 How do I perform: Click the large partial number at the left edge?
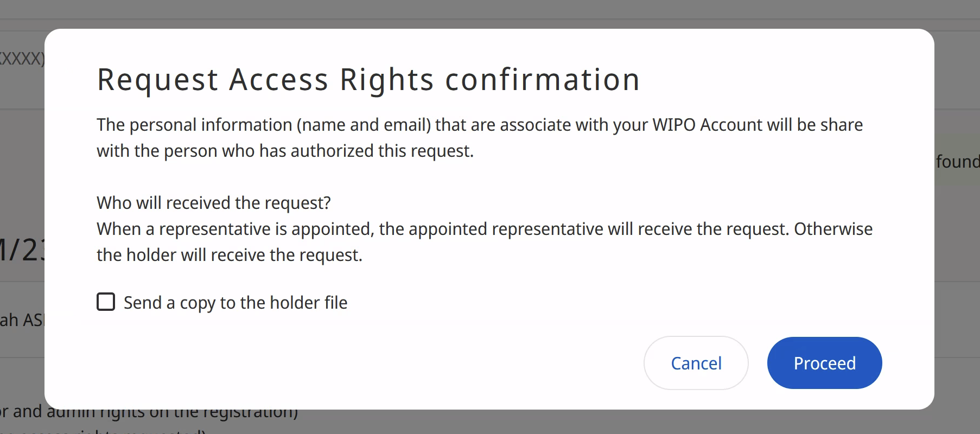(22, 250)
